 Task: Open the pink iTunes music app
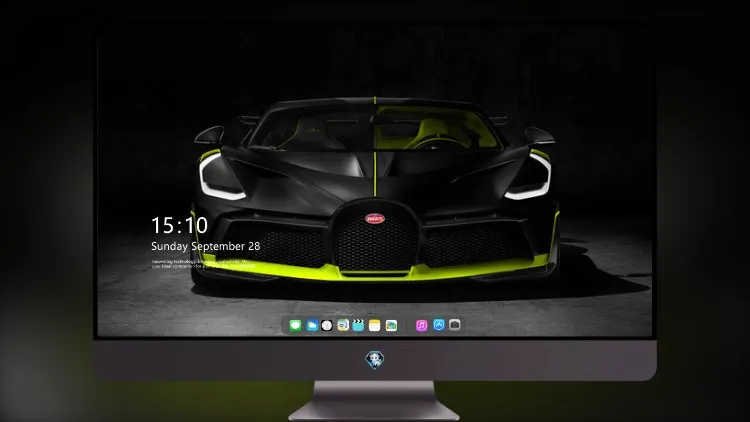[x=421, y=325]
